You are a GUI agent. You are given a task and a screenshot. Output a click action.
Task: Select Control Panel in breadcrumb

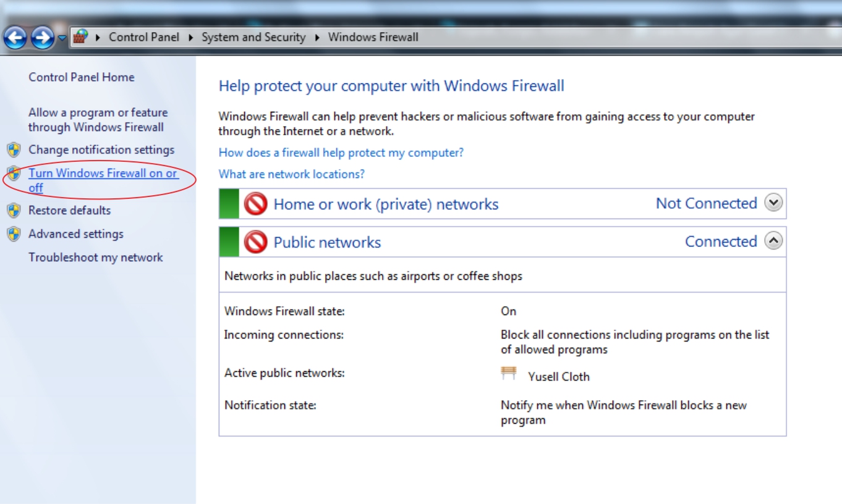click(144, 37)
